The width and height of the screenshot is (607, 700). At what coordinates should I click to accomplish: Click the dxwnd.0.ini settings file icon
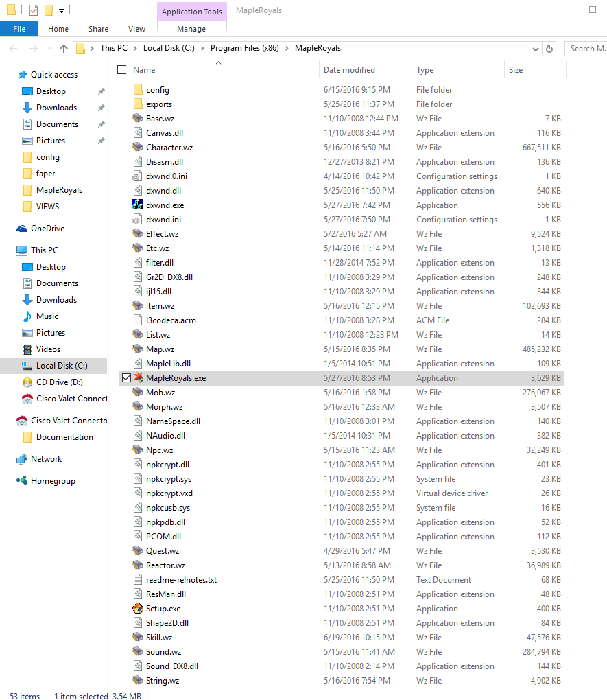[138, 176]
